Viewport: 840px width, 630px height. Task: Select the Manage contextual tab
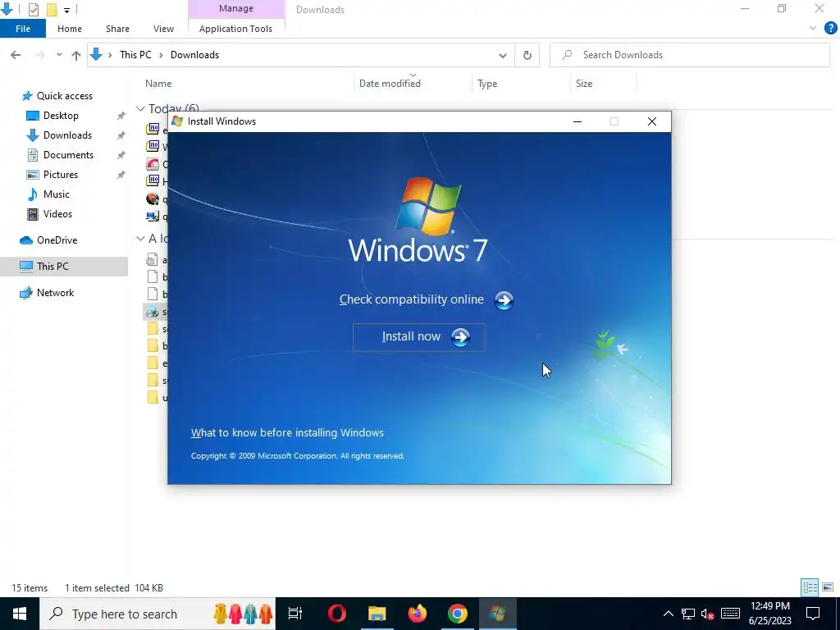pyautogui.click(x=235, y=8)
